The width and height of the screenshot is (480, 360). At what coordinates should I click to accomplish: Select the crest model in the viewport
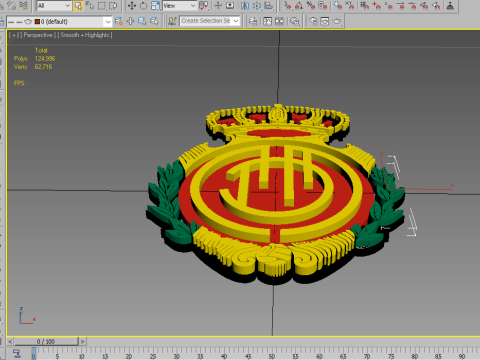click(276, 193)
